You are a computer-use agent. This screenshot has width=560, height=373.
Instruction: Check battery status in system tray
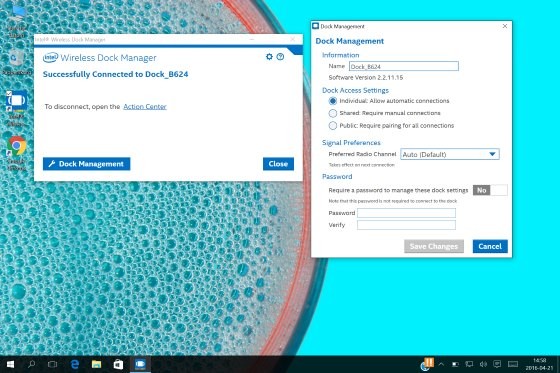click(x=455, y=364)
